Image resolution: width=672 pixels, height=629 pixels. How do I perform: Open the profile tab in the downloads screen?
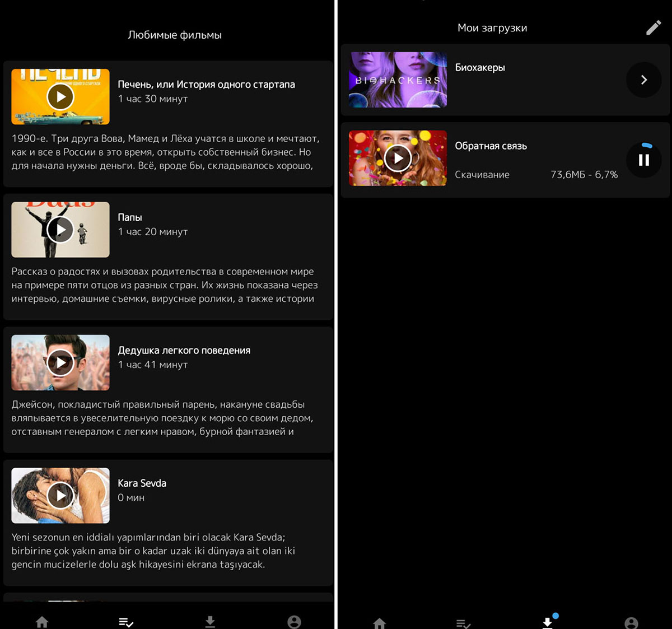[632, 623]
